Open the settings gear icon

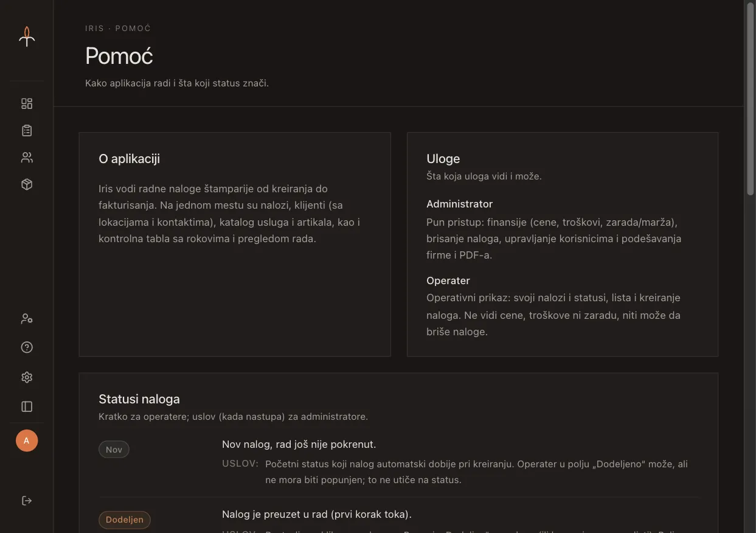tap(27, 377)
